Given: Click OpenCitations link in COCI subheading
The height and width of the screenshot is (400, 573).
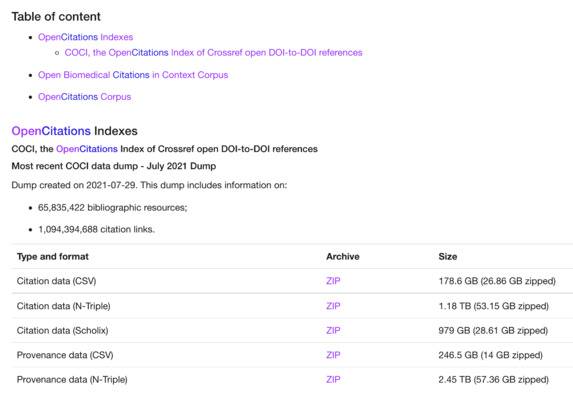Looking at the screenshot, I should click(x=87, y=149).
